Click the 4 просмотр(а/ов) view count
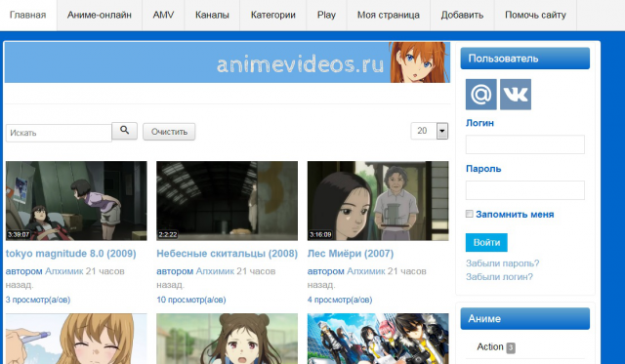 coord(340,300)
